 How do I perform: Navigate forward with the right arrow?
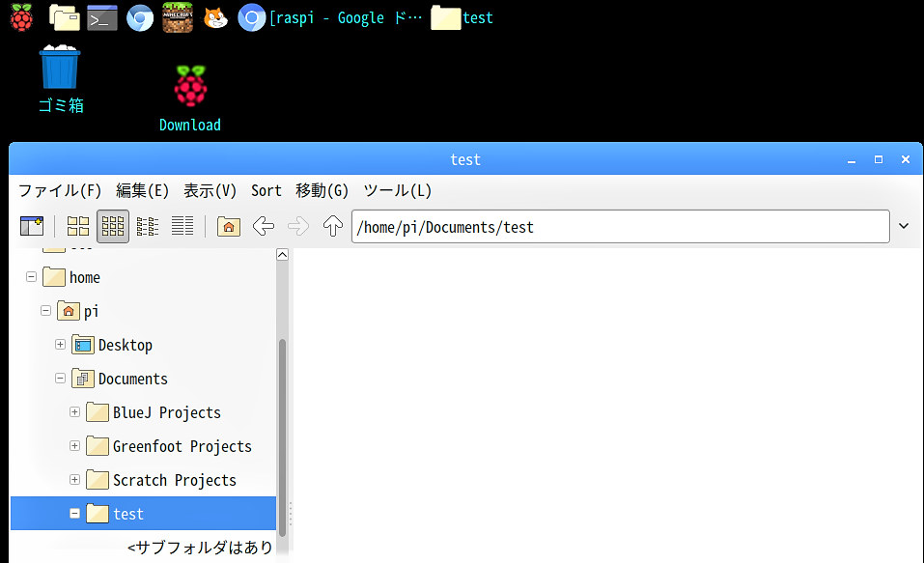tap(298, 226)
